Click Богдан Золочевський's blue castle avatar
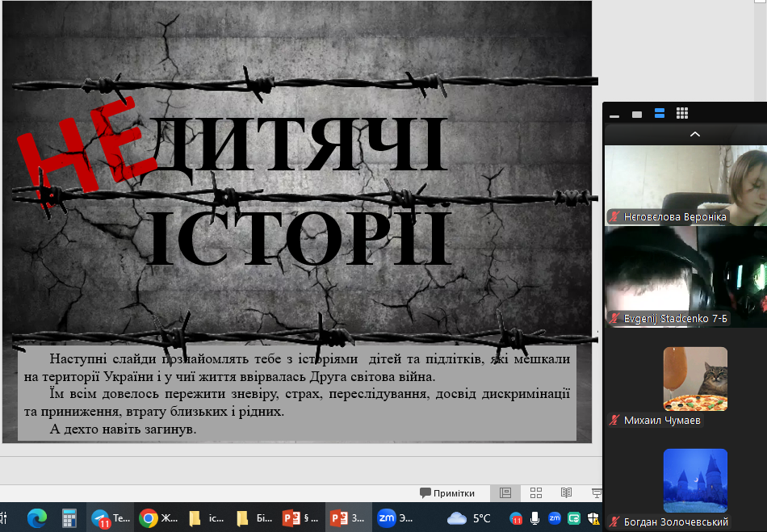Screen dimensions: 767x532 (x=695, y=480)
